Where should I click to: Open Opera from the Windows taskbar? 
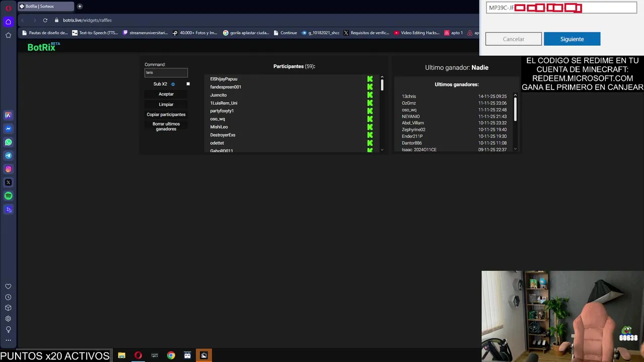pyautogui.click(x=138, y=355)
